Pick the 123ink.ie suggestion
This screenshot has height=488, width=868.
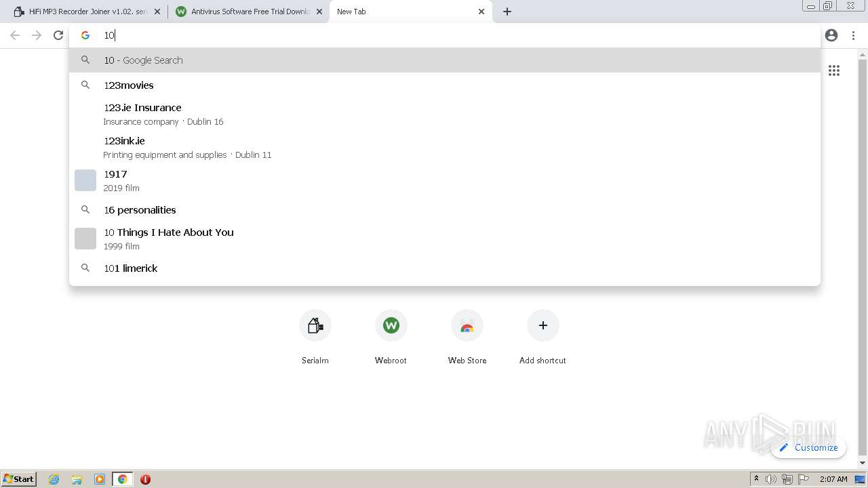click(x=445, y=147)
